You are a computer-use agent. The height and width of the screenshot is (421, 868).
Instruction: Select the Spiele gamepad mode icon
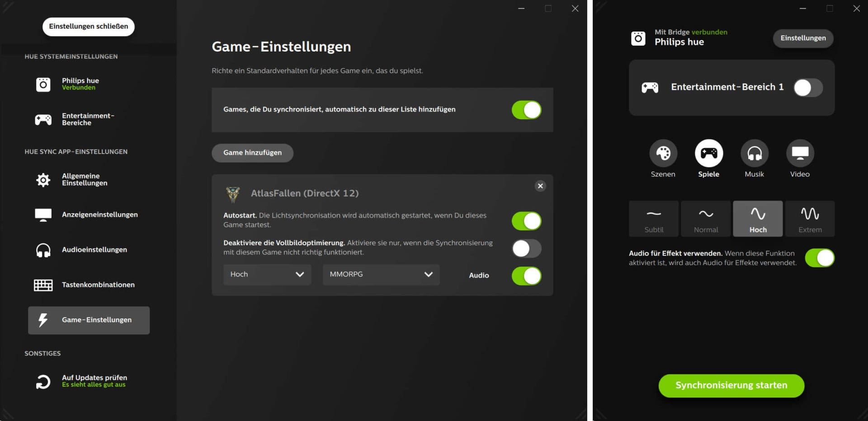[708, 154]
